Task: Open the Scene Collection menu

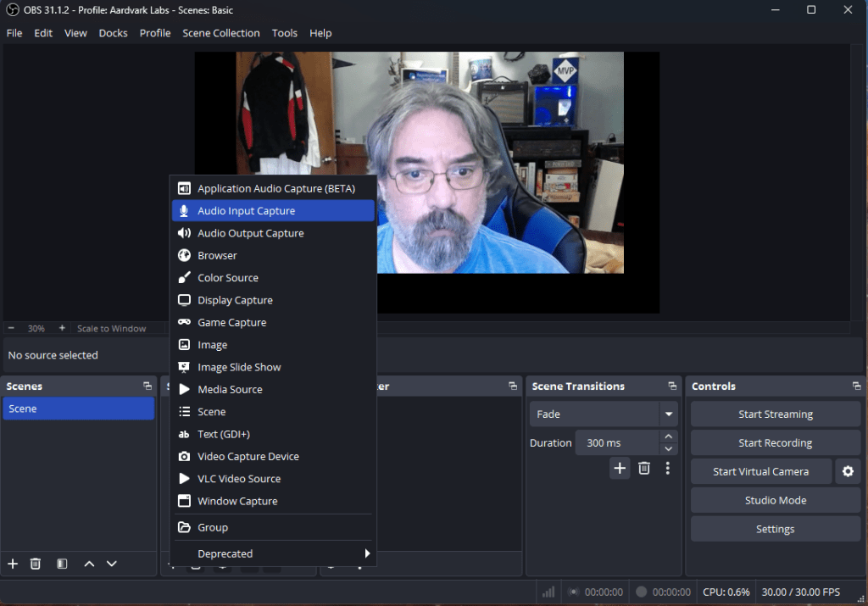Action: 221,33
